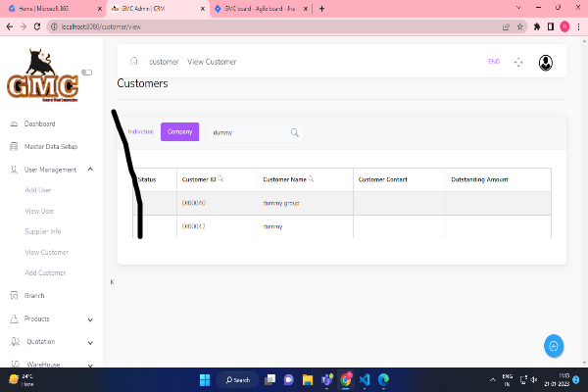Image resolution: width=588 pixels, height=392 pixels.
Task: Click the customer search input field
Action: click(245, 132)
